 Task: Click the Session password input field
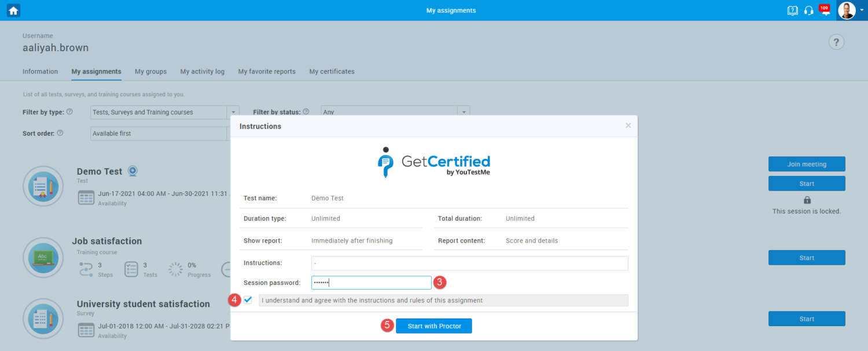click(x=372, y=283)
